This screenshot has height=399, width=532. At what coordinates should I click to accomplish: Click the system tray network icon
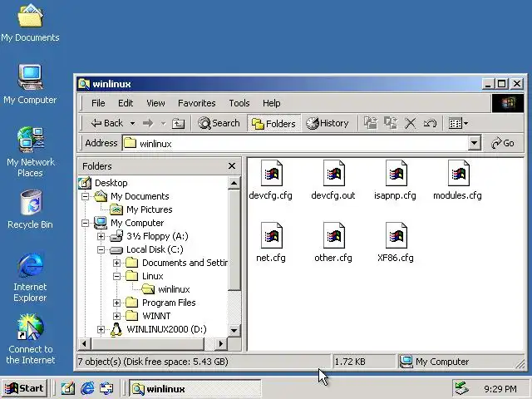tap(462, 388)
